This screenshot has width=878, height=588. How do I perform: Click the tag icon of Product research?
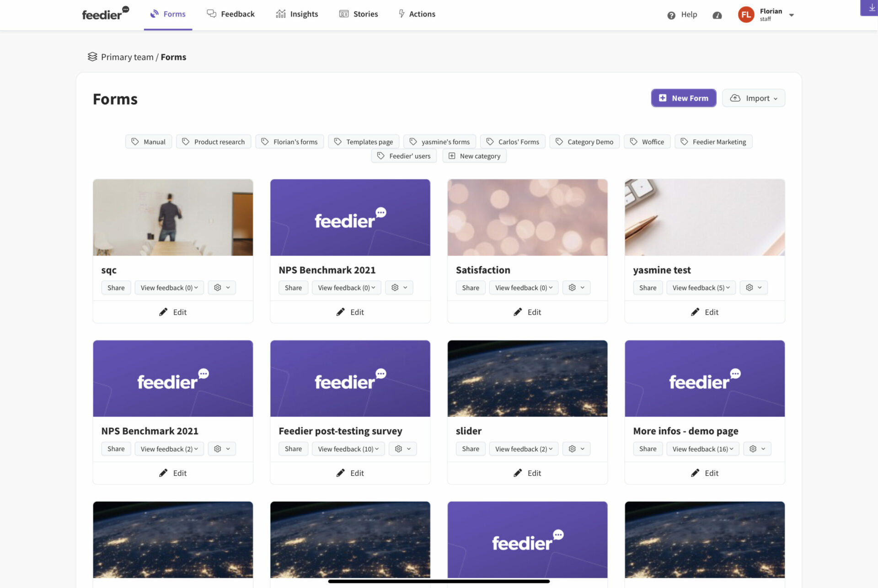pyautogui.click(x=186, y=142)
